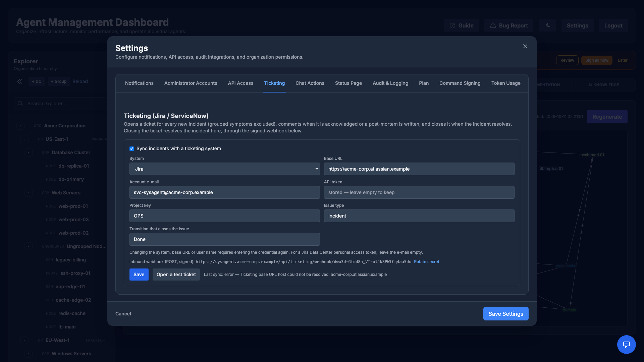Click Reload in the Explorer

tap(80, 81)
